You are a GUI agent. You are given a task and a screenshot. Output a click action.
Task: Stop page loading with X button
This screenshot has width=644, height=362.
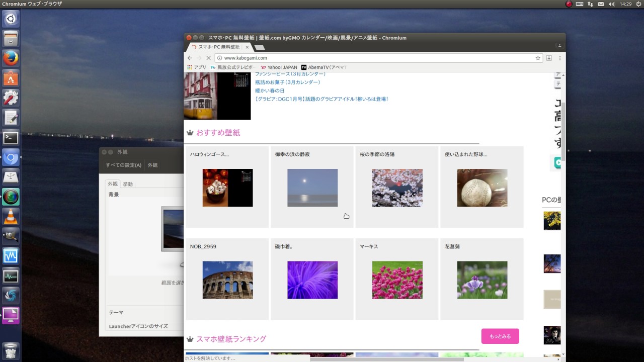coord(208,58)
